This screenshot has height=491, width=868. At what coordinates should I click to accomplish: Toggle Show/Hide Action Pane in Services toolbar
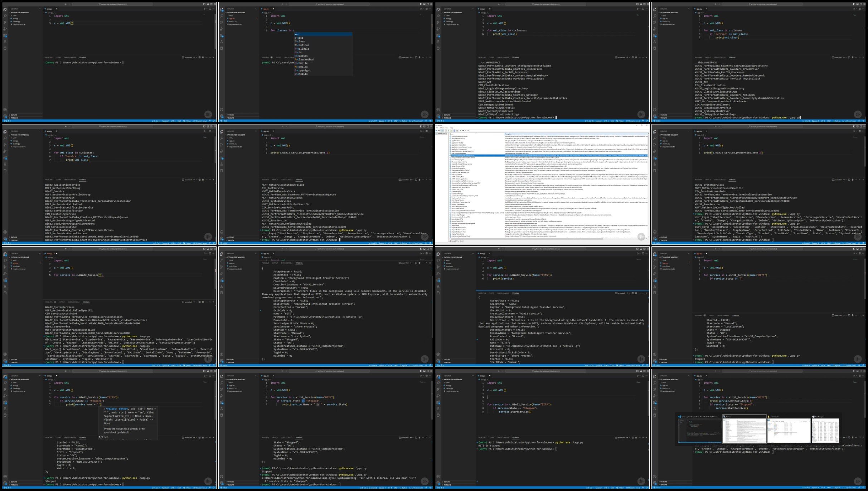[x=457, y=131]
